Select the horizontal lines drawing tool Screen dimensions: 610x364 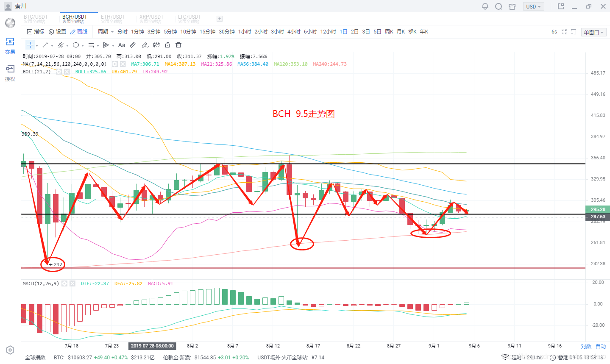point(91,45)
